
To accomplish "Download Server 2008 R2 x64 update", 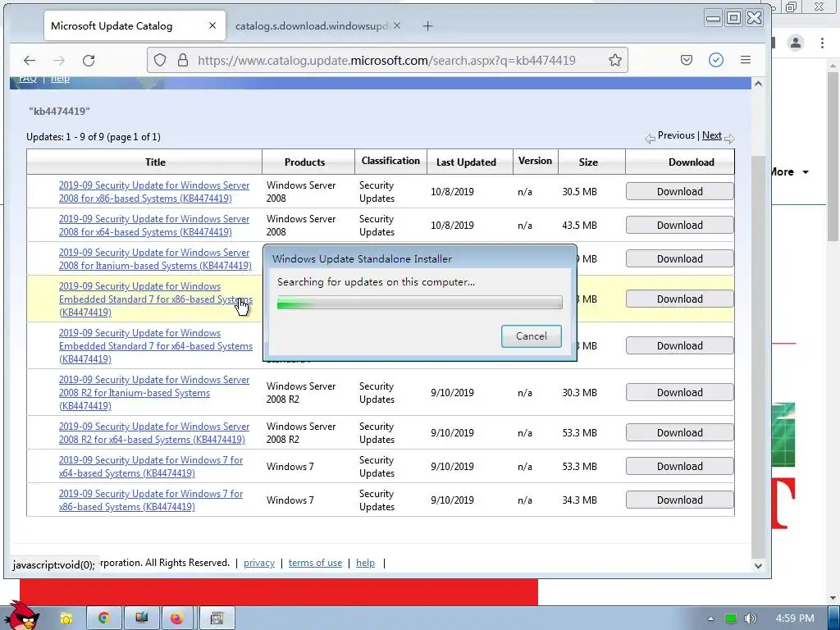I will 680,432.
